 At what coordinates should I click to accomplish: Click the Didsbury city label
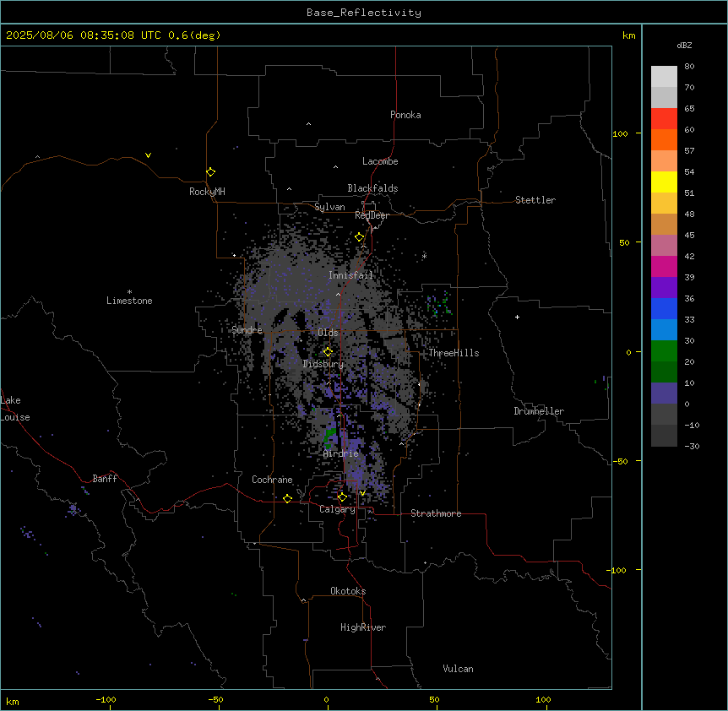click(323, 364)
